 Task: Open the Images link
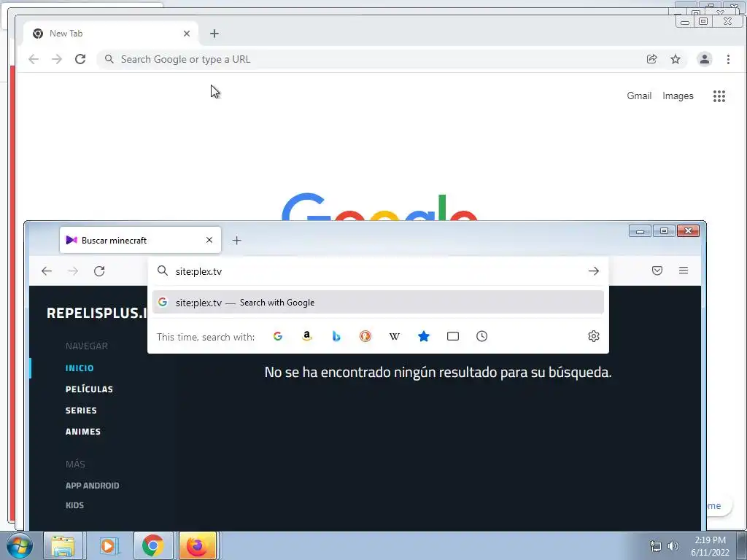(x=678, y=96)
